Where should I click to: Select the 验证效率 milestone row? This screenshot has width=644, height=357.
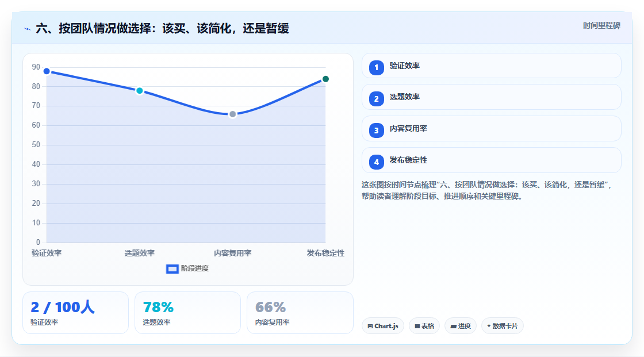[x=491, y=66]
